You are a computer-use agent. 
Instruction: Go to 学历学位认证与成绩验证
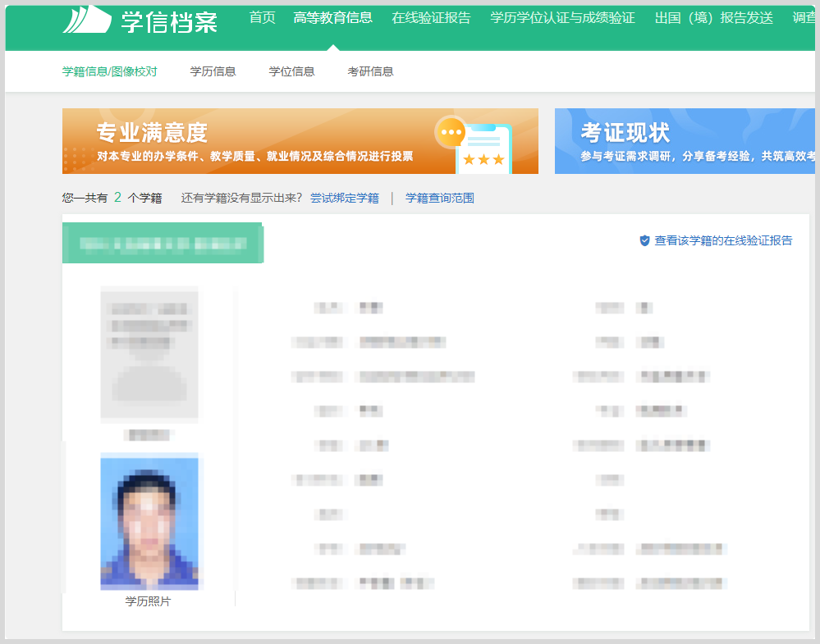pyautogui.click(x=562, y=18)
